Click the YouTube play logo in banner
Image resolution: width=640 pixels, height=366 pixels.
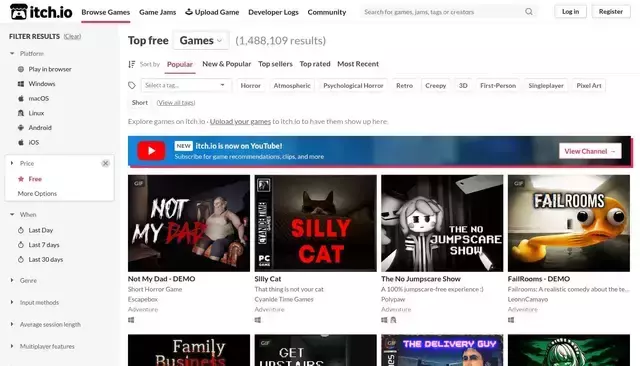[151, 151]
